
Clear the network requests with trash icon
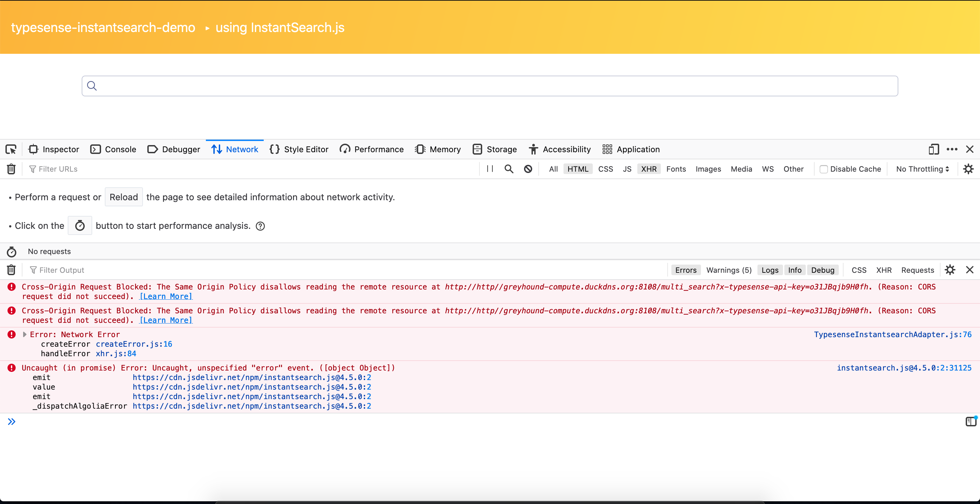pyautogui.click(x=12, y=169)
